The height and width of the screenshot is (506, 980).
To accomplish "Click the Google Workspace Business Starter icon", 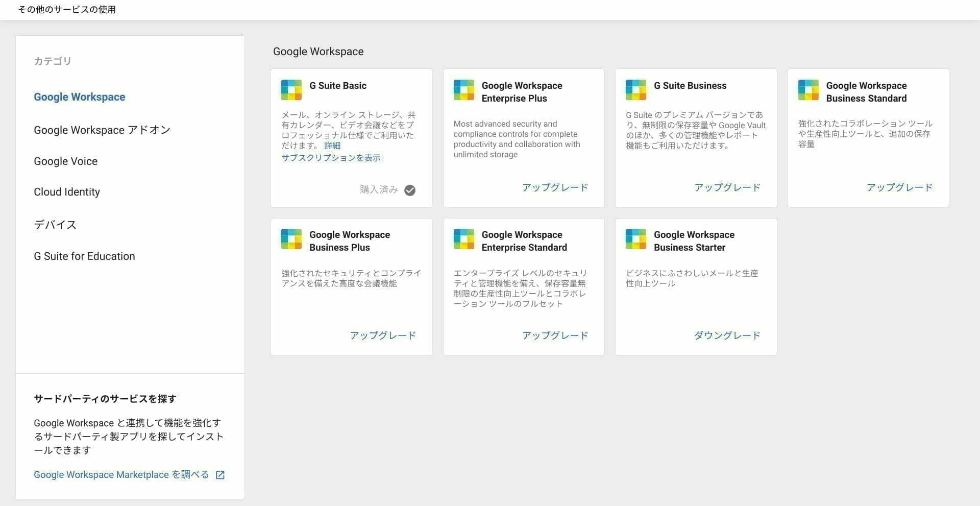I will 636,239.
